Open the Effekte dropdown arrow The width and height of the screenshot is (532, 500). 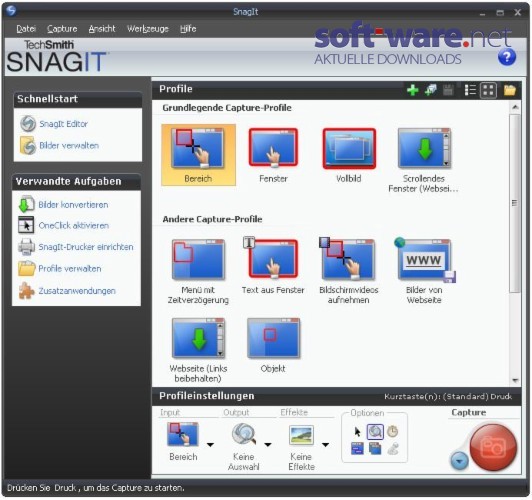325,445
